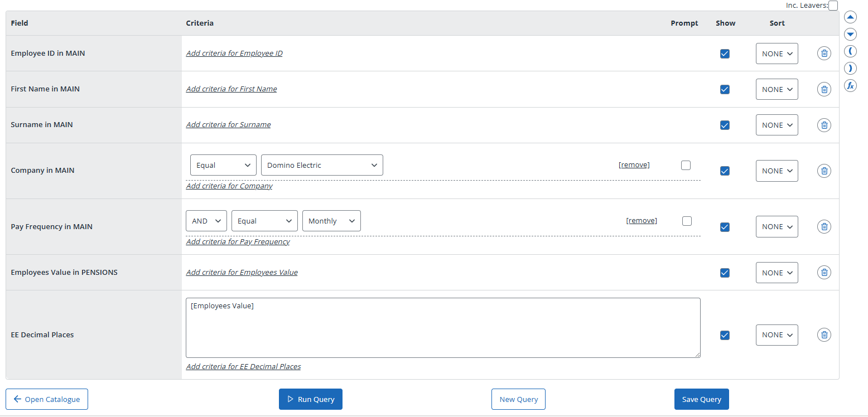Image resolution: width=868 pixels, height=417 pixels.
Task: Enable Prompt checkbox for Company criteria
Action: [x=686, y=165]
